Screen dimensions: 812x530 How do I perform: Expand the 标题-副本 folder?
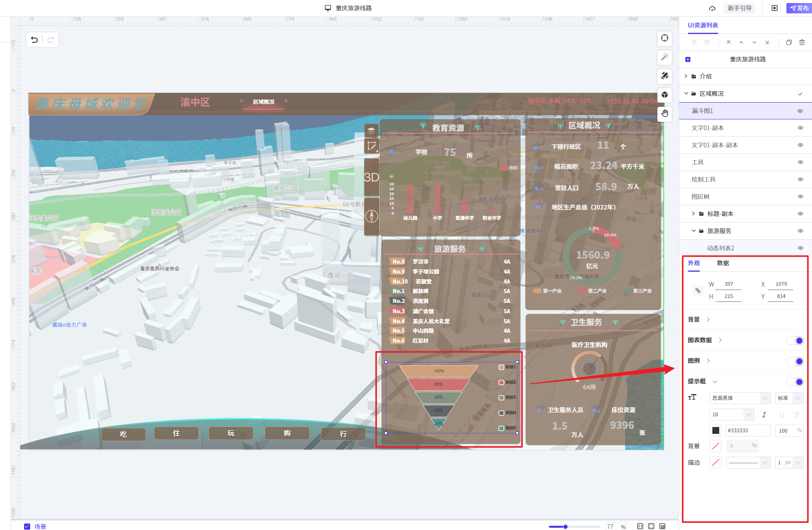(x=693, y=214)
